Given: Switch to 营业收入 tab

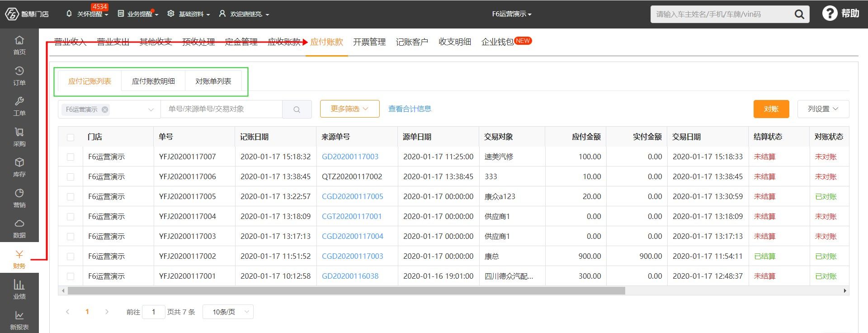Looking at the screenshot, I should pyautogui.click(x=71, y=42).
